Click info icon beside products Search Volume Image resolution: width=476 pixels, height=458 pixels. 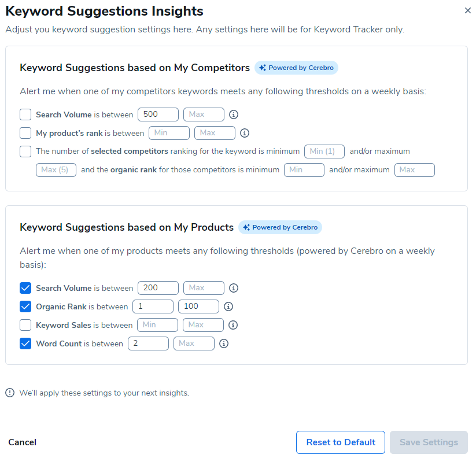[234, 288]
